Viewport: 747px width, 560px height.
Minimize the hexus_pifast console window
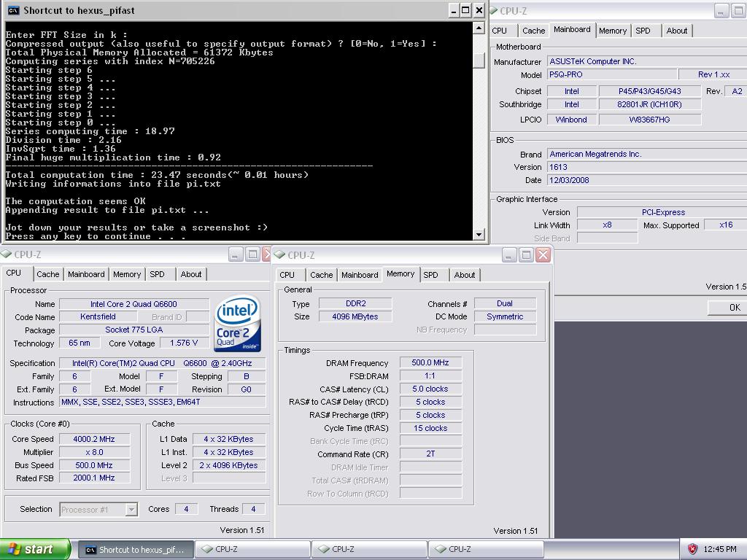click(x=454, y=10)
